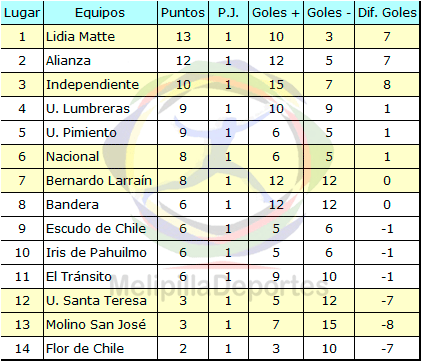Click U. Lumbreras in the table
421x361 pixels.
88,109
